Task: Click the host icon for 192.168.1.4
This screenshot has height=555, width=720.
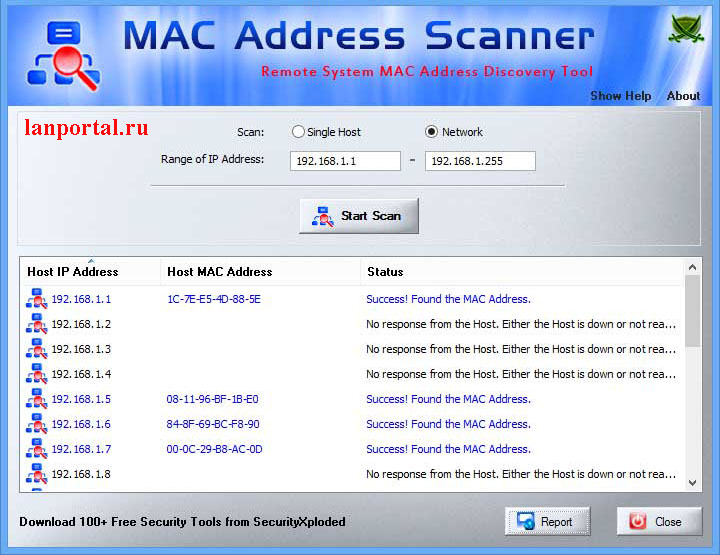Action: [37, 374]
